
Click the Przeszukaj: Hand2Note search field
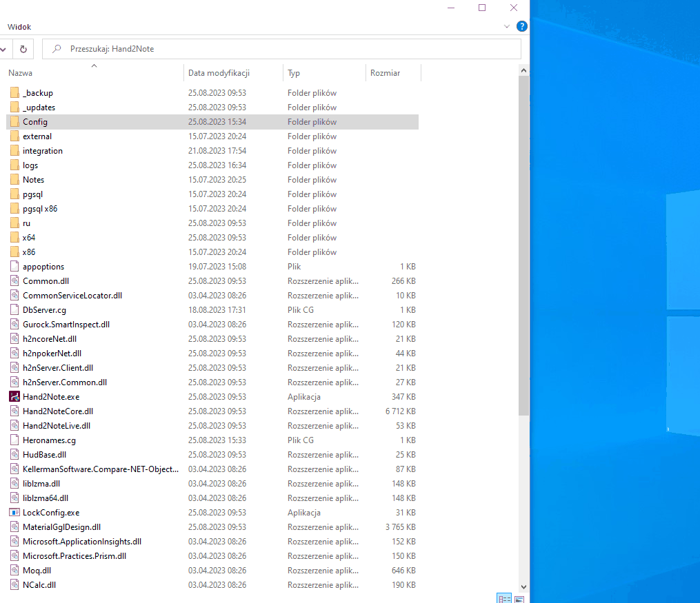(281, 49)
